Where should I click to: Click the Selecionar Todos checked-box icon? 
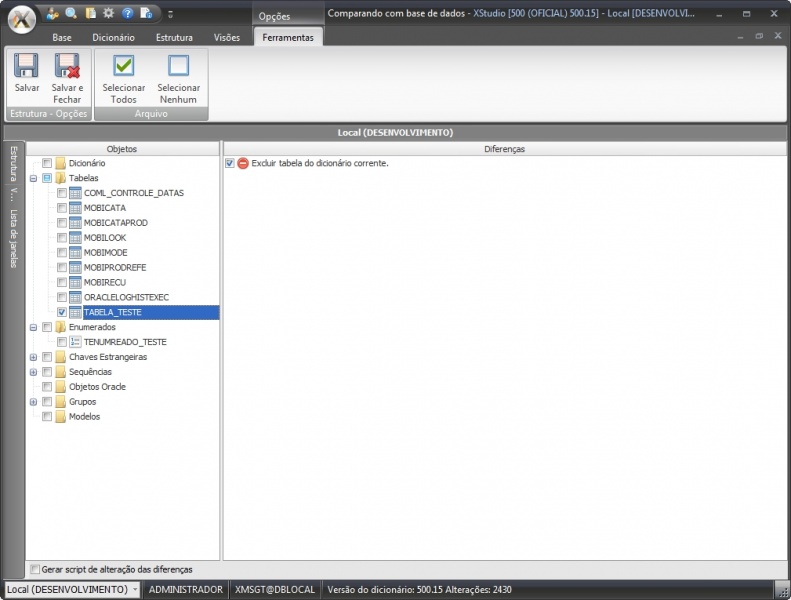[124, 66]
